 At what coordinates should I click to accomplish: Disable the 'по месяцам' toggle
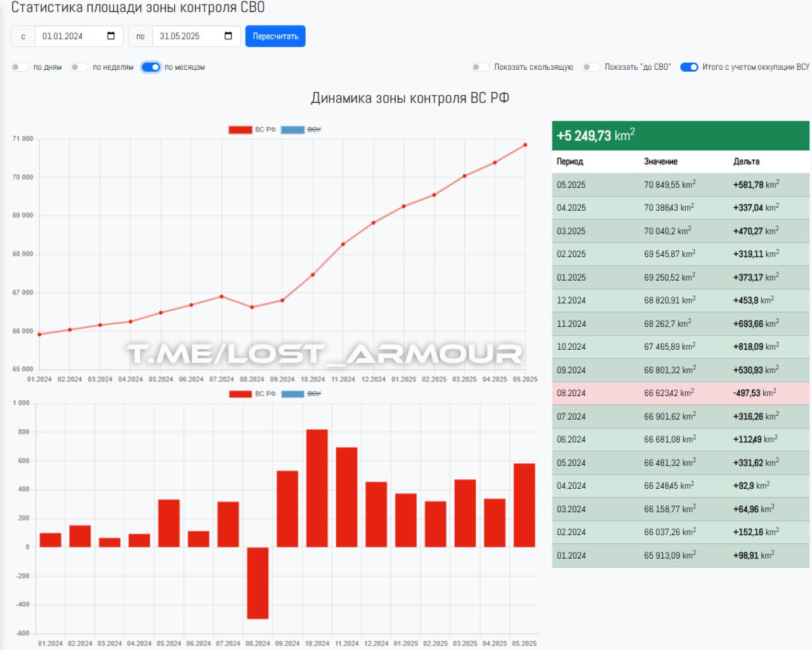pos(151,67)
